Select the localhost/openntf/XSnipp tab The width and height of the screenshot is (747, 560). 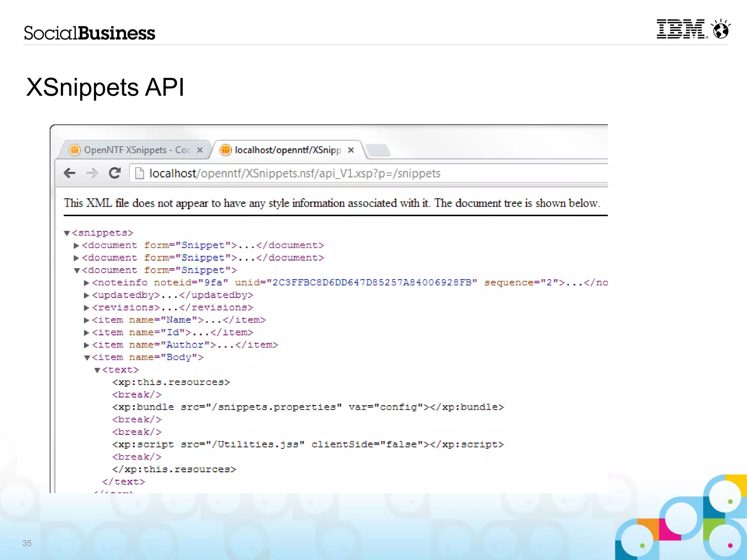tap(288, 150)
